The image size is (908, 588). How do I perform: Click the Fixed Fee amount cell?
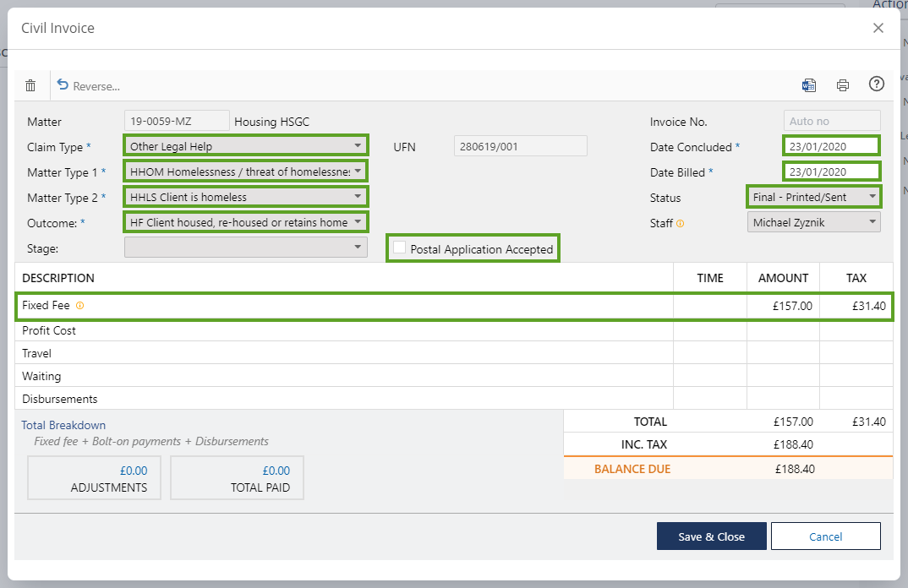click(x=783, y=306)
